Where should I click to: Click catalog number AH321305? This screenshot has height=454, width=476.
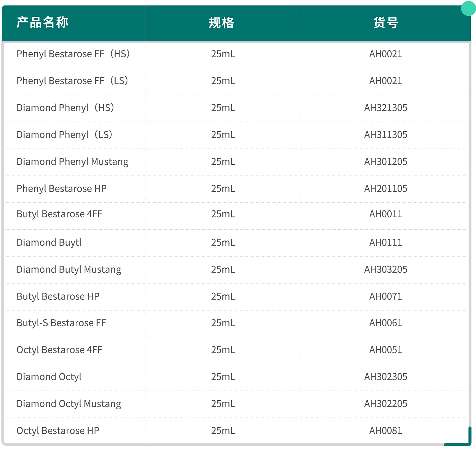[386, 108]
